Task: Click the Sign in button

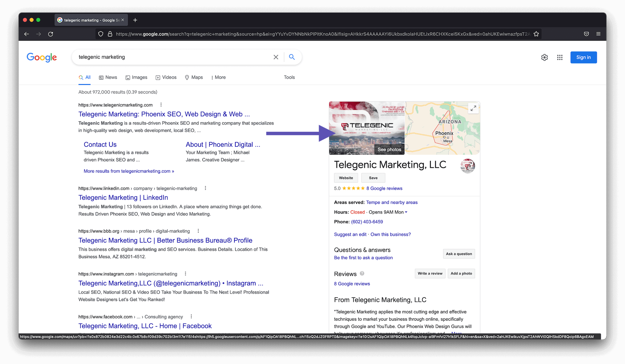Action: point(583,57)
